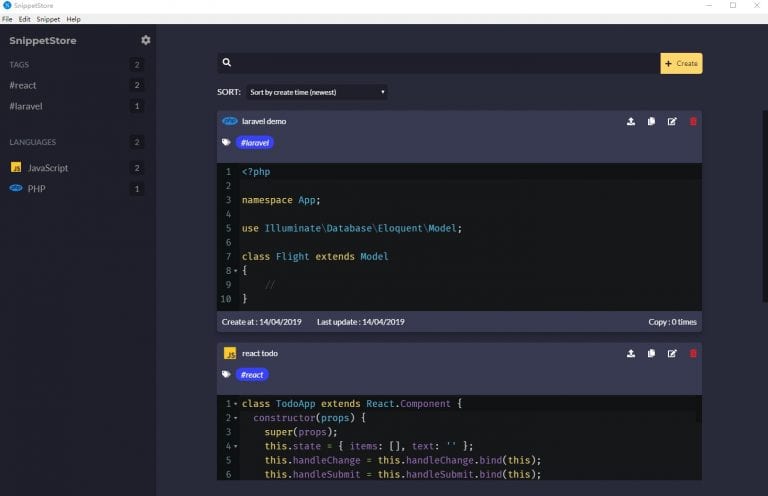The height and width of the screenshot is (496, 768).
Task: Open the sort order dropdown
Action: point(316,92)
